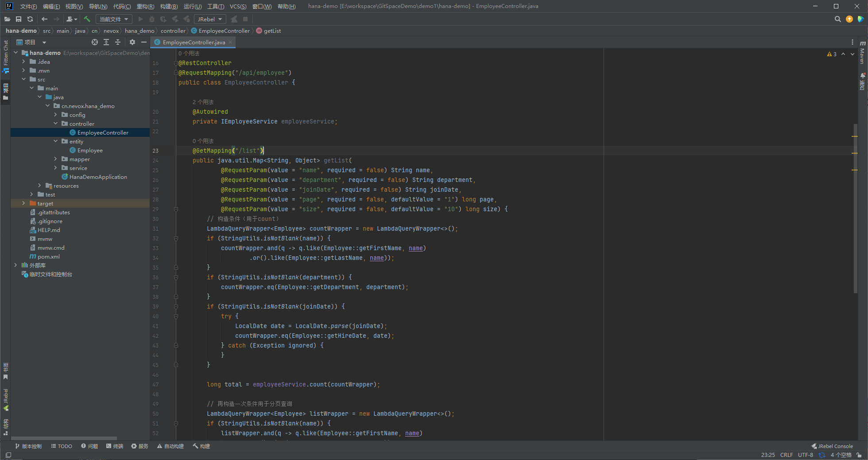Open user account dropdown icon in toolbar
Screen dimensions: 868x460
click(x=72, y=19)
